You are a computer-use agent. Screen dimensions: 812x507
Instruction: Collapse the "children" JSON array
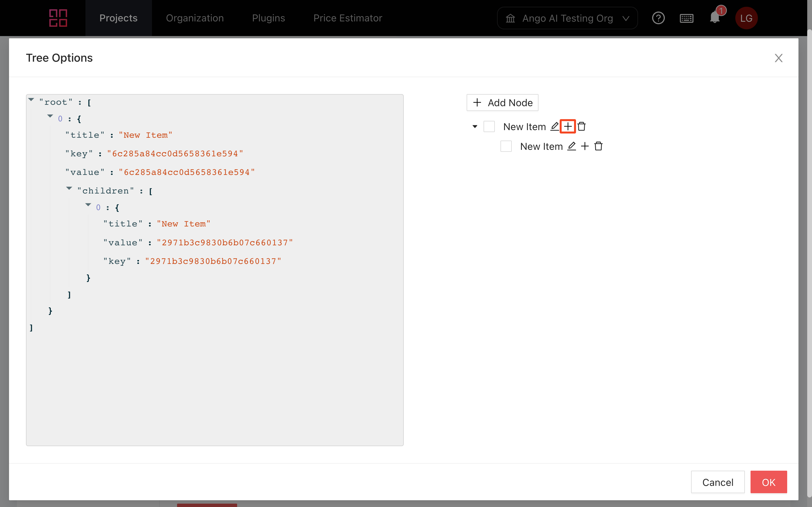coord(69,188)
